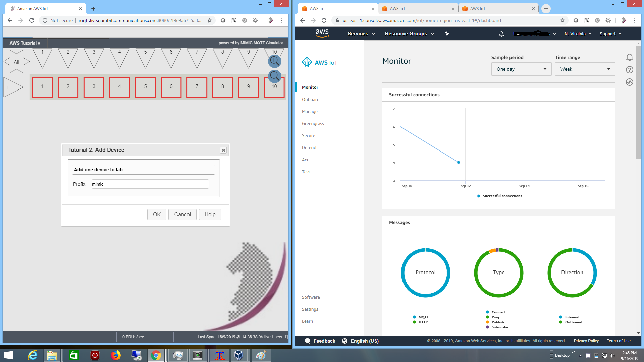Click Help in Add Device dialog
The width and height of the screenshot is (644, 362).
tap(210, 214)
